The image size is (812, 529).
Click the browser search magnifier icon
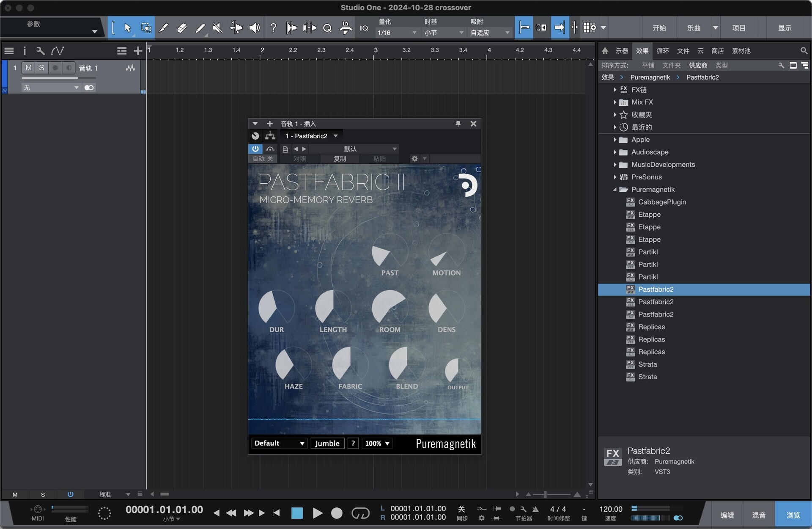coord(804,51)
